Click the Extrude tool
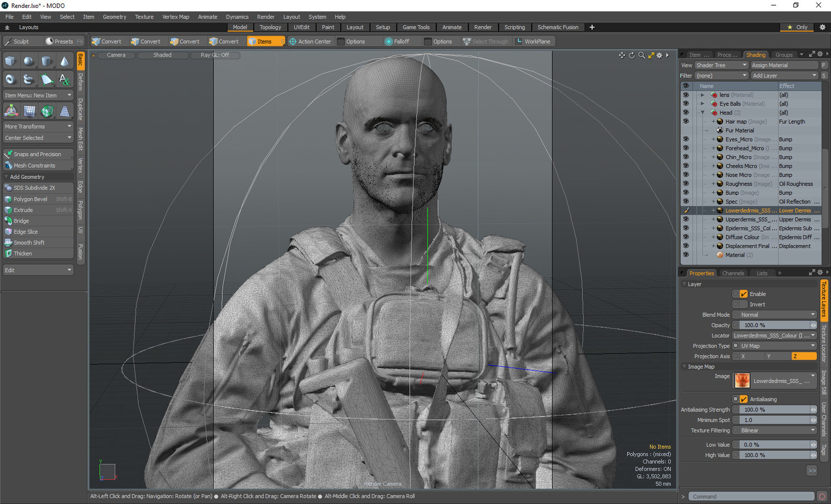Screen dimensions: 831x504 23,210
